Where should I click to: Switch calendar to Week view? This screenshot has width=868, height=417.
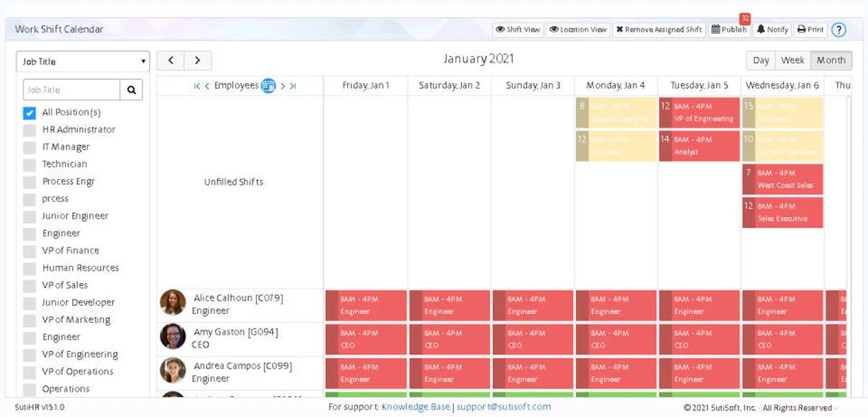793,61
